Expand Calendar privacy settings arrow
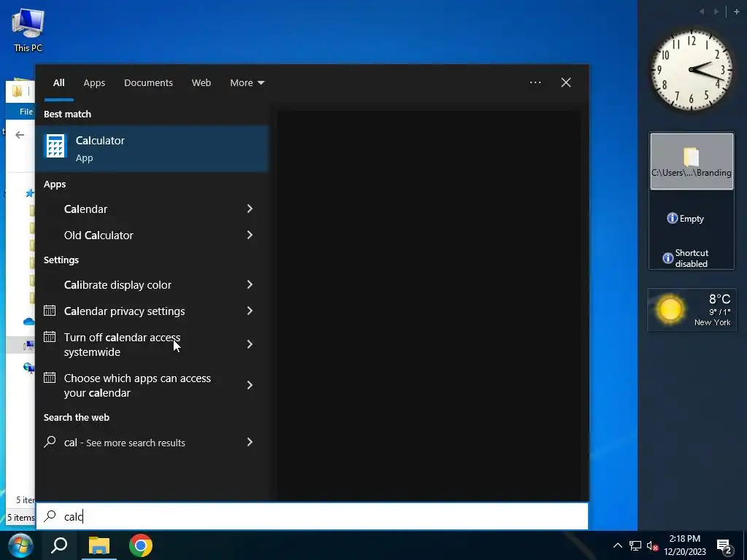The image size is (747, 560). point(249,311)
